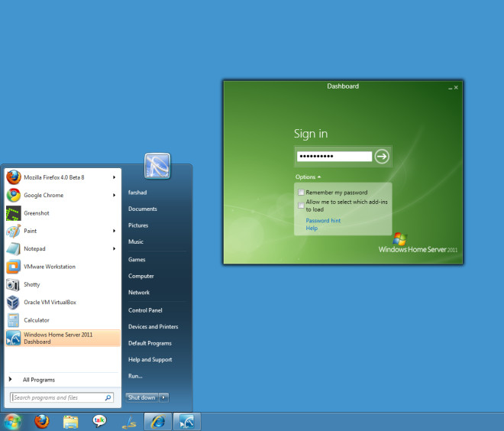This screenshot has width=504, height=431.
Task: Expand Paint recent files arrow
Action: click(x=114, y=231)
